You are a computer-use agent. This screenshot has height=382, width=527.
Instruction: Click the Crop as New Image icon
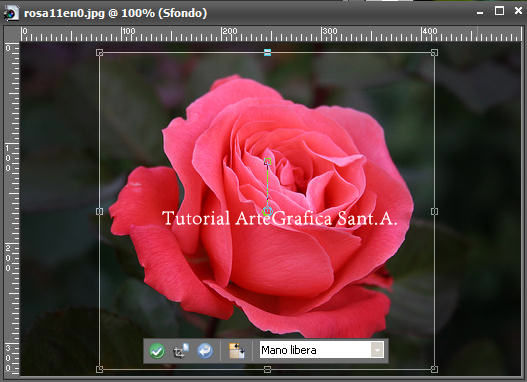click(181, 351)
